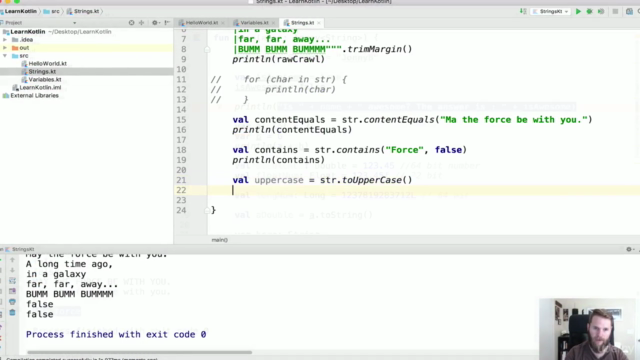Open Run panel gear settings icon
The image size is (640, 360).
tap(629, 249)
